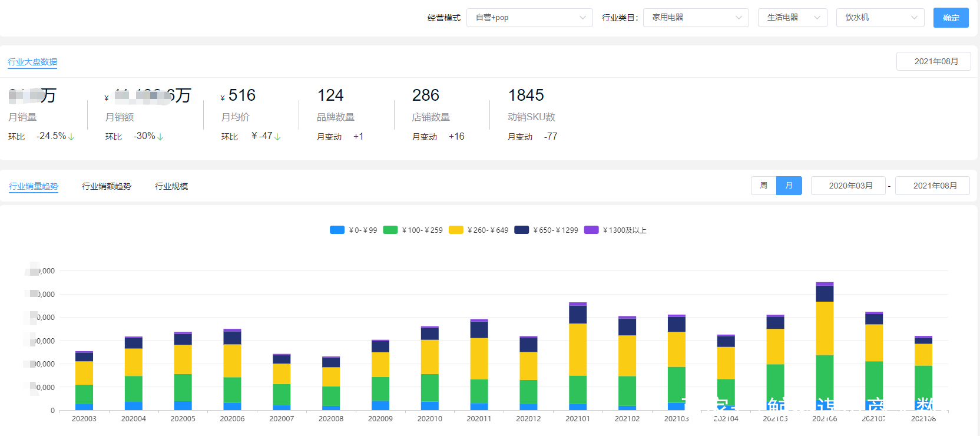Click the 月销量 label

22,117
